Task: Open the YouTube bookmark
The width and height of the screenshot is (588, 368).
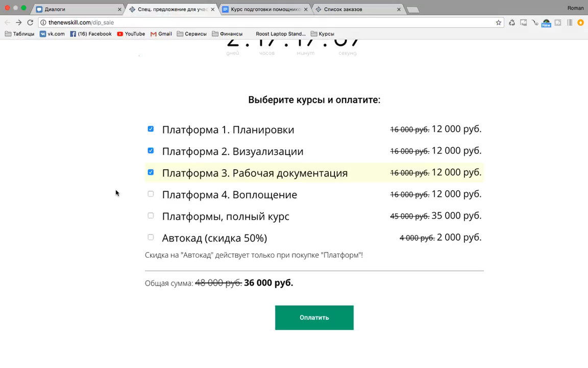Action: 131,34
